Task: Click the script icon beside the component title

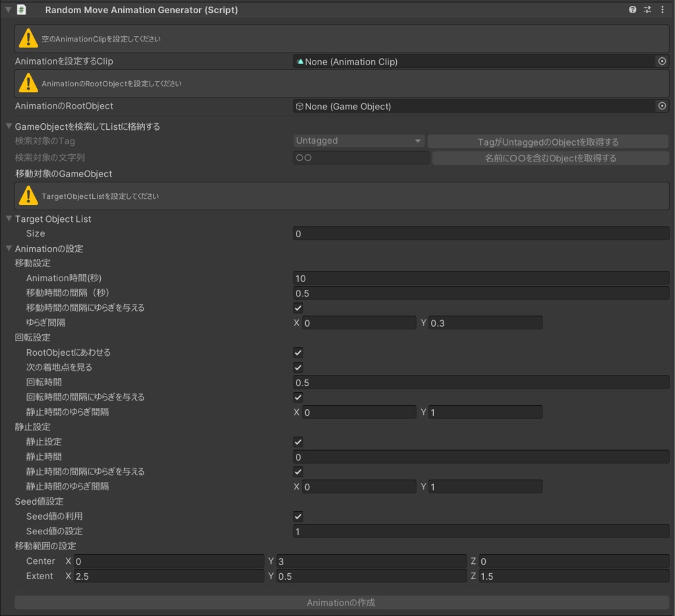Action: coord(20,10)
